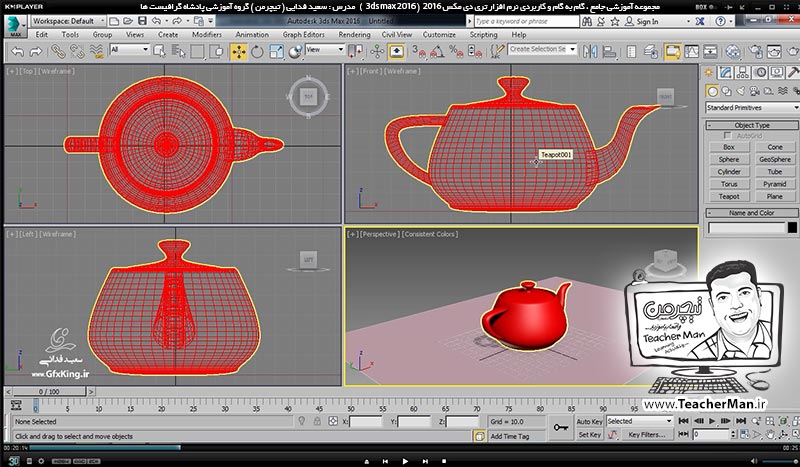Select the Select and Link tool

pos(58,52)
